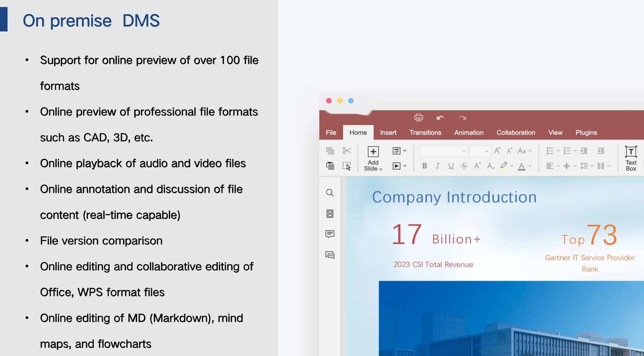Toggle subscript formatting
Viewport: 644px width, 356px height.
pos(491,166)
